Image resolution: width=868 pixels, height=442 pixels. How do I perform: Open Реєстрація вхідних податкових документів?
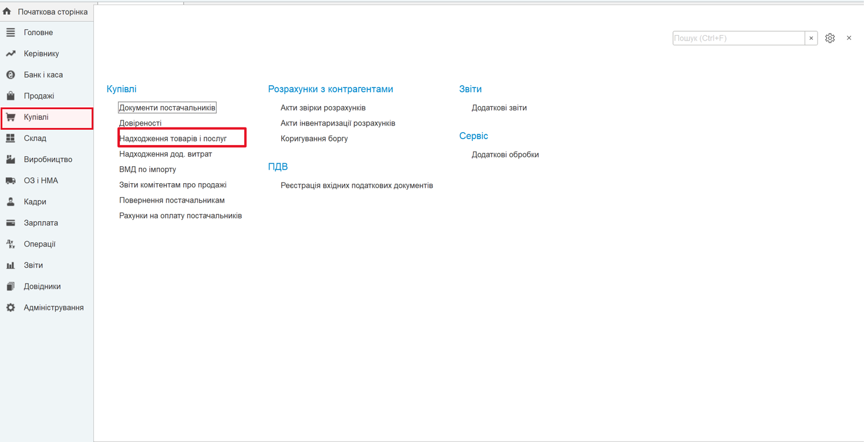356,185
